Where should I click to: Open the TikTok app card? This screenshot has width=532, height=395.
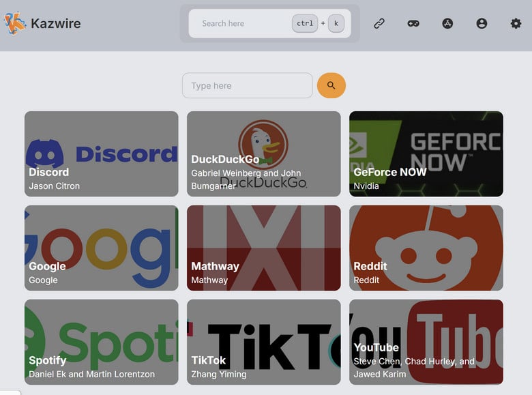[264, 342]
